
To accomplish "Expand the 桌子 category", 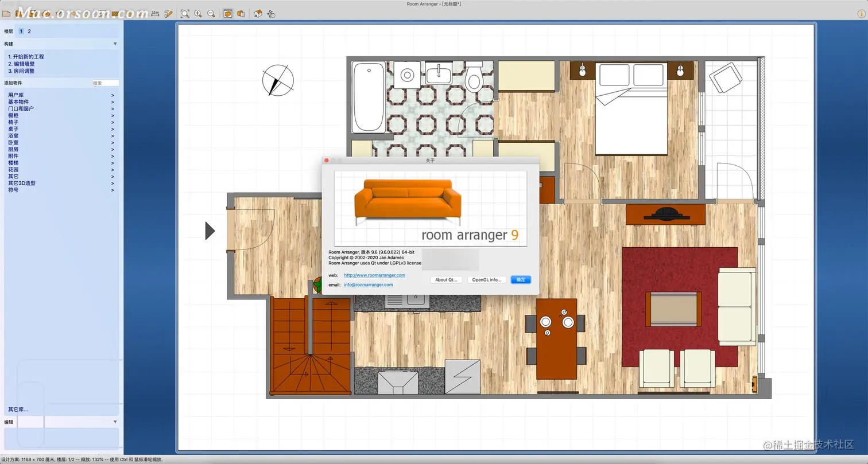I will (60, 129).
